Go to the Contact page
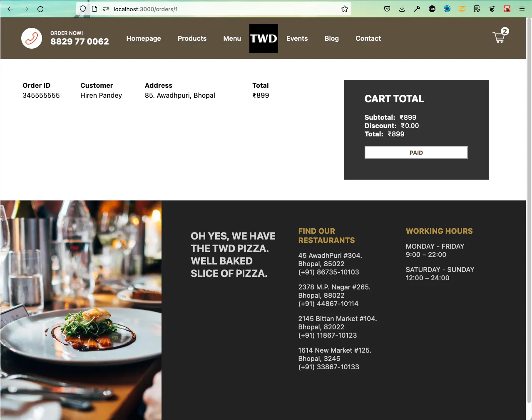 [x=368, y=38]
